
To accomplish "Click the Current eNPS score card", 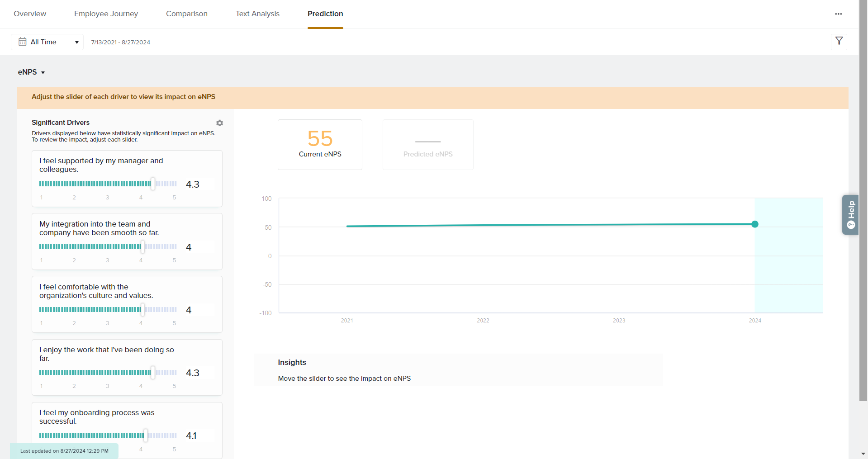I will point(320,145).
